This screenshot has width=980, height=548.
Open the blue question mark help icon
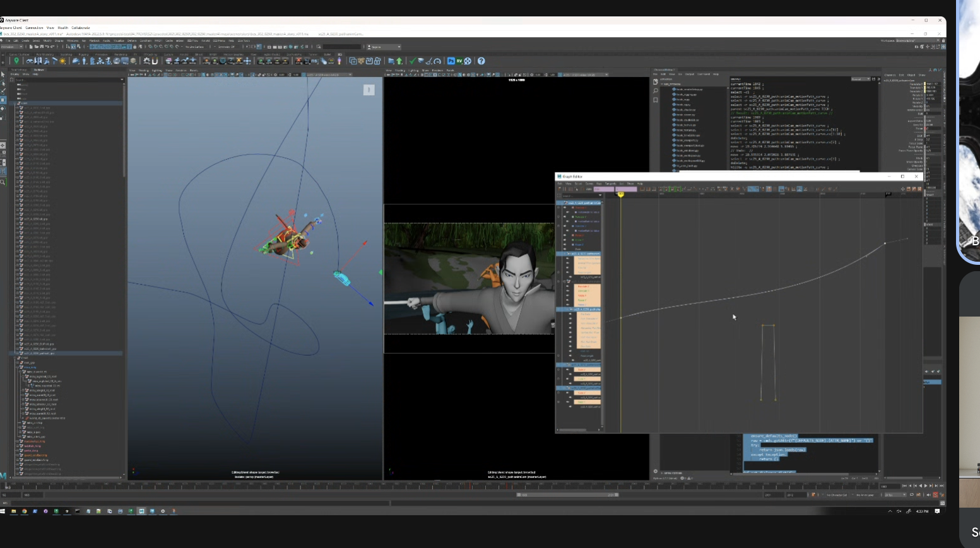tap(481, 61)
